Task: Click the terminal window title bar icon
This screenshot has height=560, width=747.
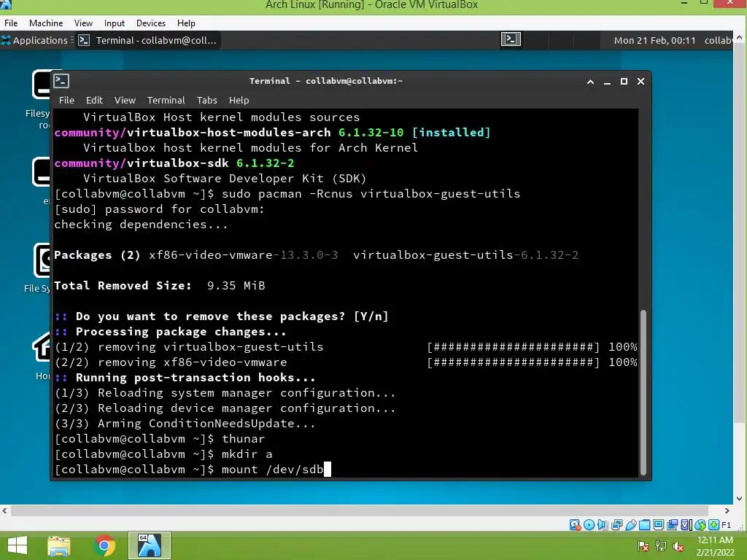Action: (61, 81)
